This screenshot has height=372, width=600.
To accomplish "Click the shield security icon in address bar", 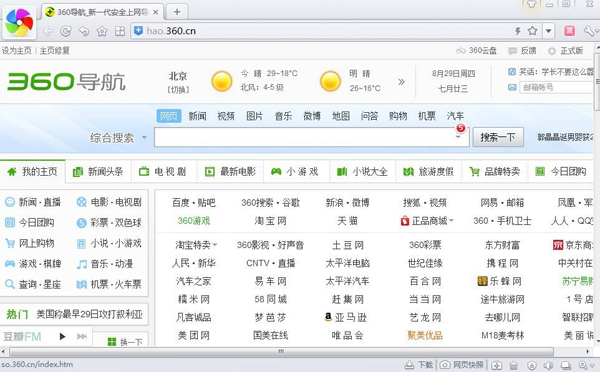I will tap(139, 31).
